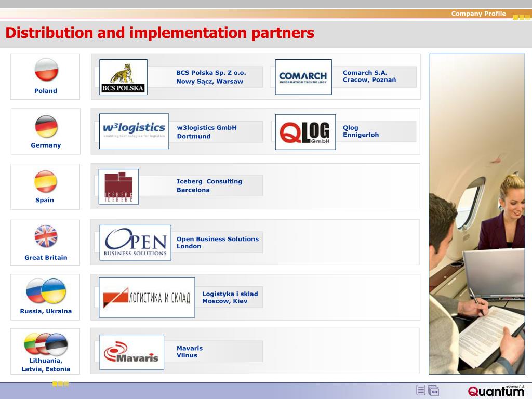This screenshot has height=399, width=532.
Task: Click the document page view icon
Action: point(421,391)
